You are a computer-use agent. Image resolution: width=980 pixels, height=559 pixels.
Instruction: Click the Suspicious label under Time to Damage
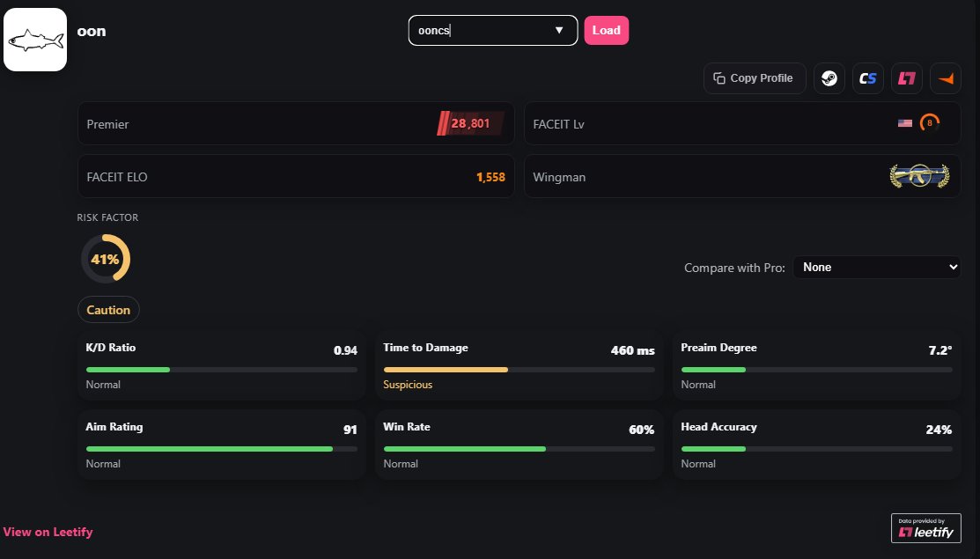[x=408, y=385]
